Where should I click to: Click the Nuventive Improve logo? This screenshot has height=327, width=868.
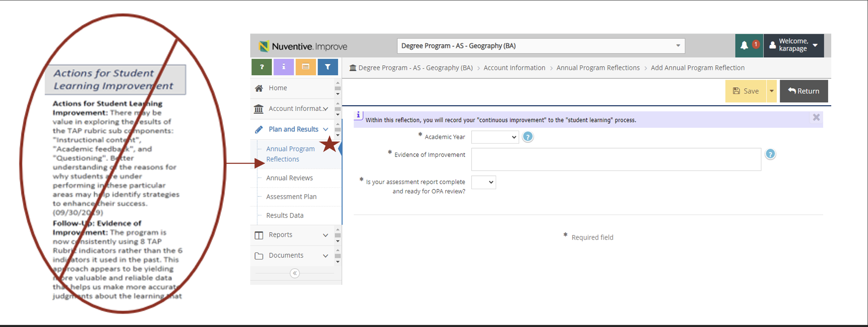tap(303, 46)
